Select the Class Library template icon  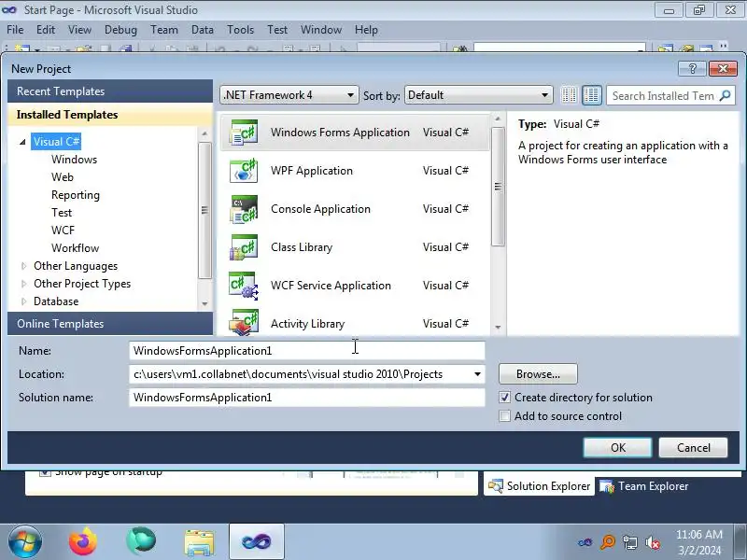click(x=244, y=247)
